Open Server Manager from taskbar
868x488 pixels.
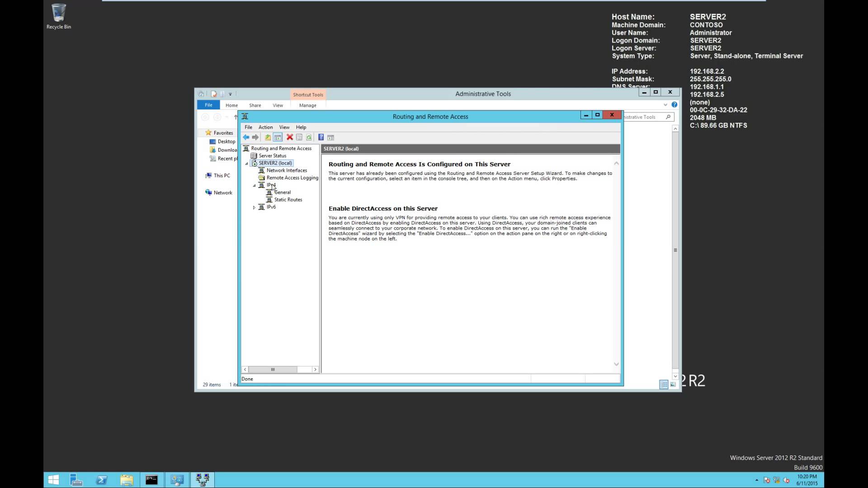click(x=76, y=480)
